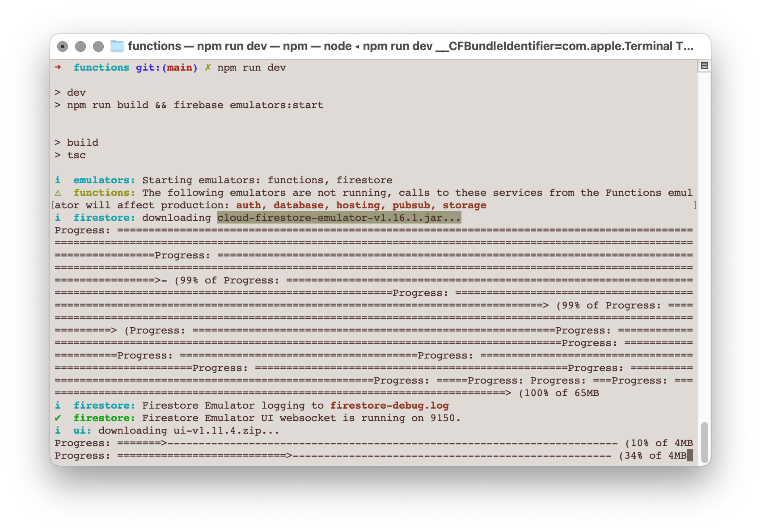Image resolution: width=761 pixels, height=532 pixels.
Task: Click the terminal vertical scrollbar thumb
Action: tap(704, 443)
